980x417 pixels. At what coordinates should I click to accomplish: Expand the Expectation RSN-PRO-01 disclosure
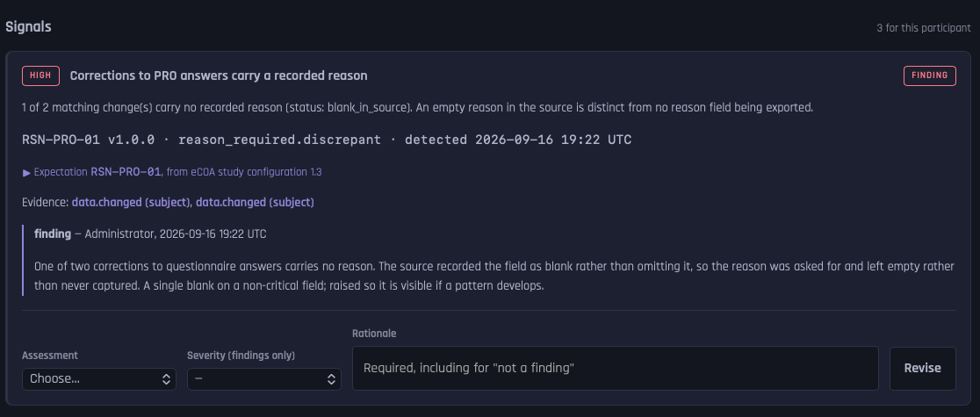(x=172, y=172)
